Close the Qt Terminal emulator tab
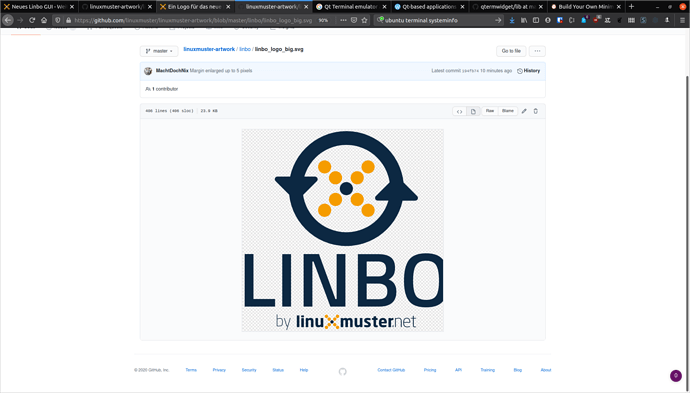 pos(384,7)
